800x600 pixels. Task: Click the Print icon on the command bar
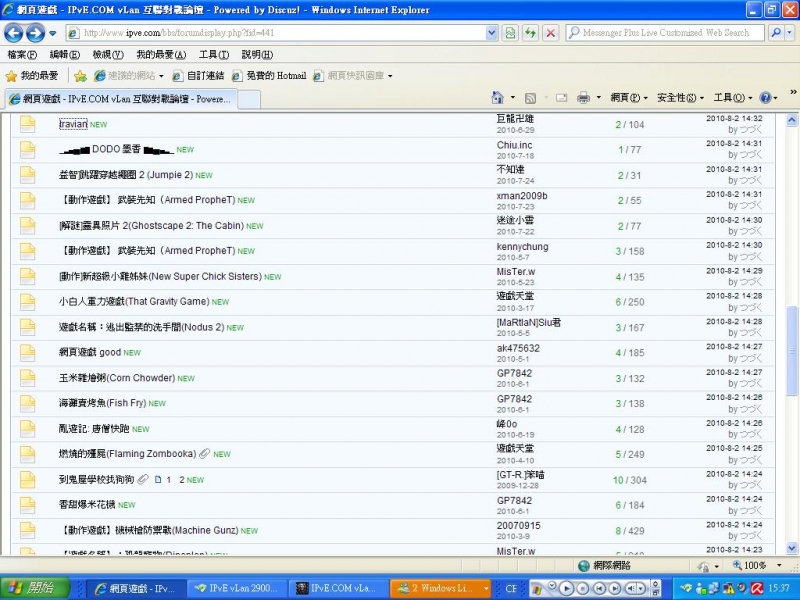coord(583,97)
